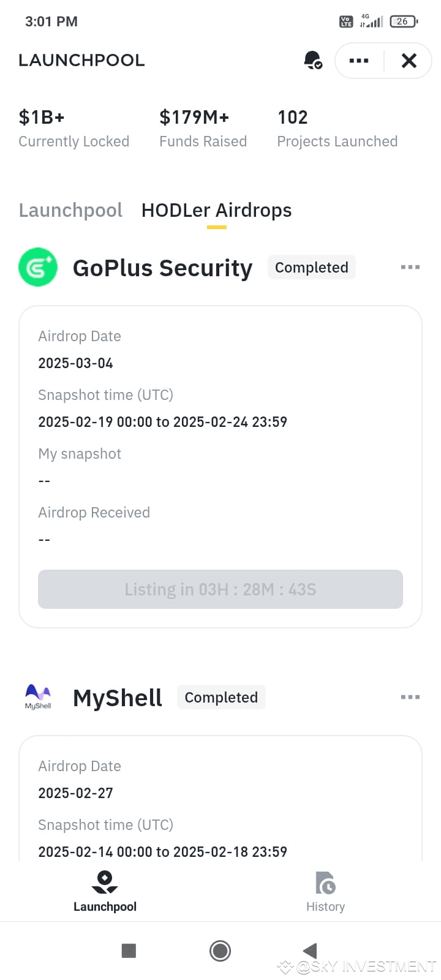Image resolution: width=441 pixels, height=980 pixels.
Task: Tap the three-dot menu in the header
Action: coord(358,60)
